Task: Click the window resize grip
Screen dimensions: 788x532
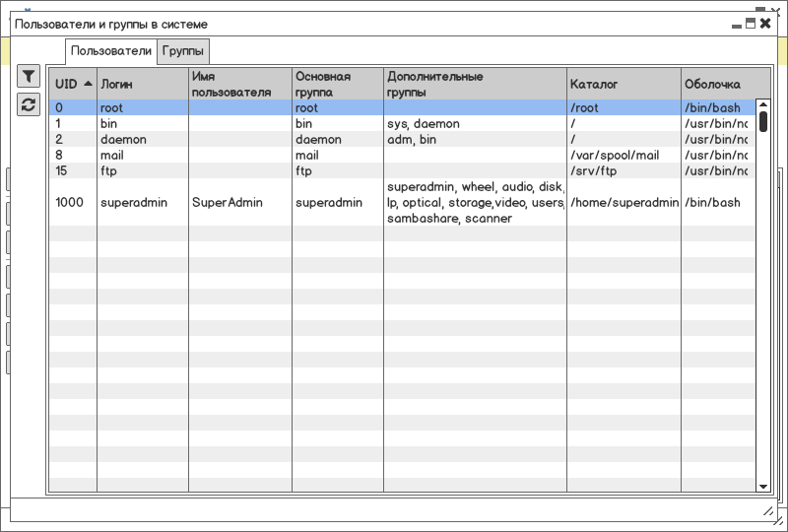Action: 768,511
